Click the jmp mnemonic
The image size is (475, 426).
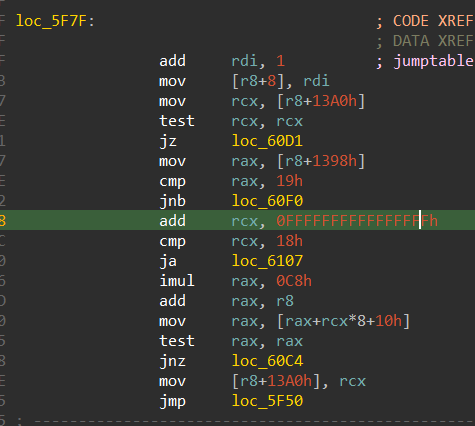tap(172, 401)
